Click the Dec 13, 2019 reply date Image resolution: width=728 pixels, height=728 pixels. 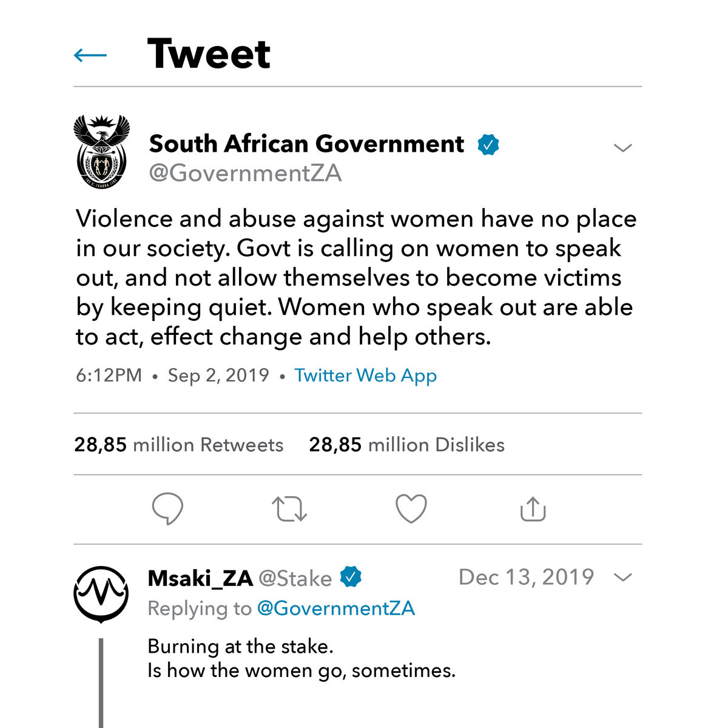526,577
